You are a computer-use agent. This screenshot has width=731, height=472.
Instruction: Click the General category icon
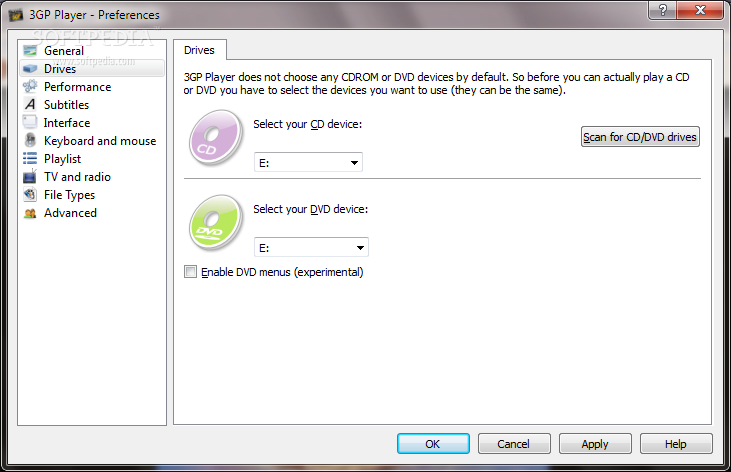tap(30, 50)
